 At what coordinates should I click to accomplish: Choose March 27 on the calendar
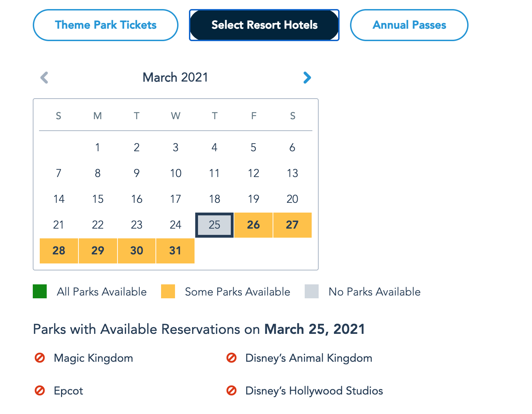pyautogui.click(x=292, y=225)
